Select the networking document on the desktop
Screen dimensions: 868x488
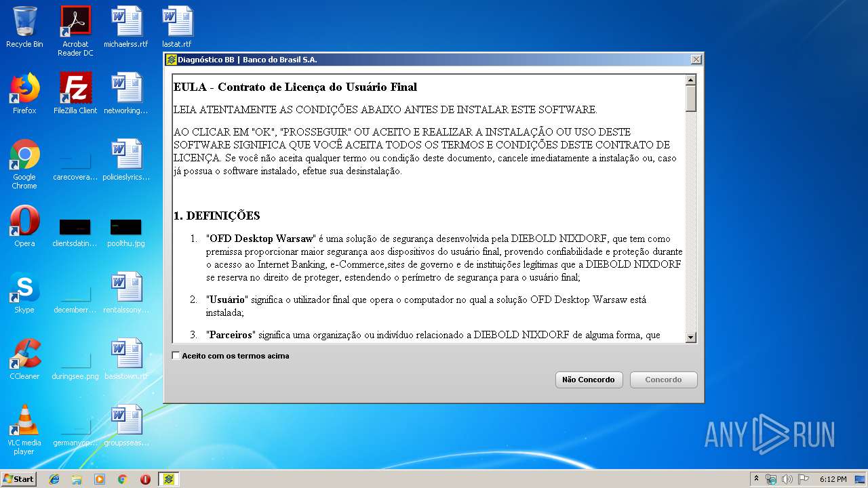pos(126,94)
